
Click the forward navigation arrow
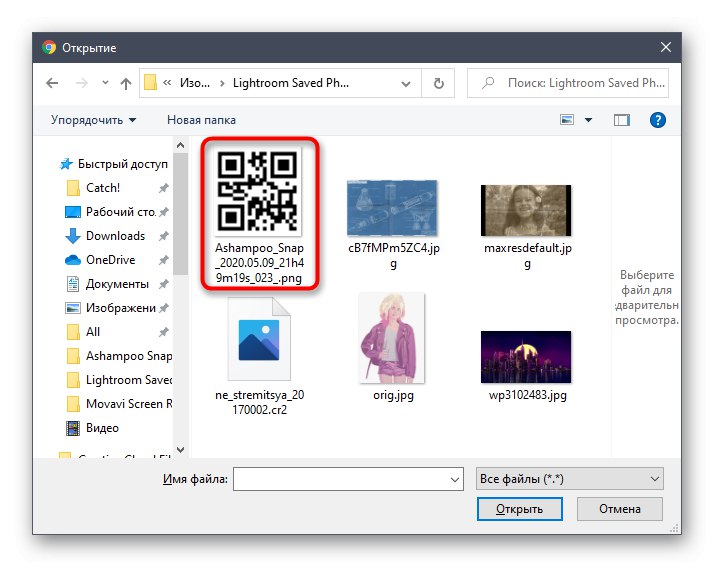(82, 83)
